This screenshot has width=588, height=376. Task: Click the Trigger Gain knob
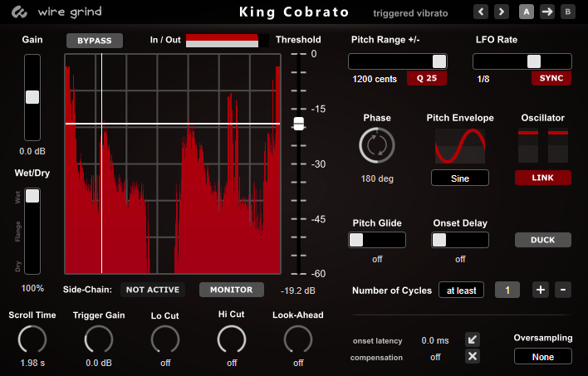99,339
